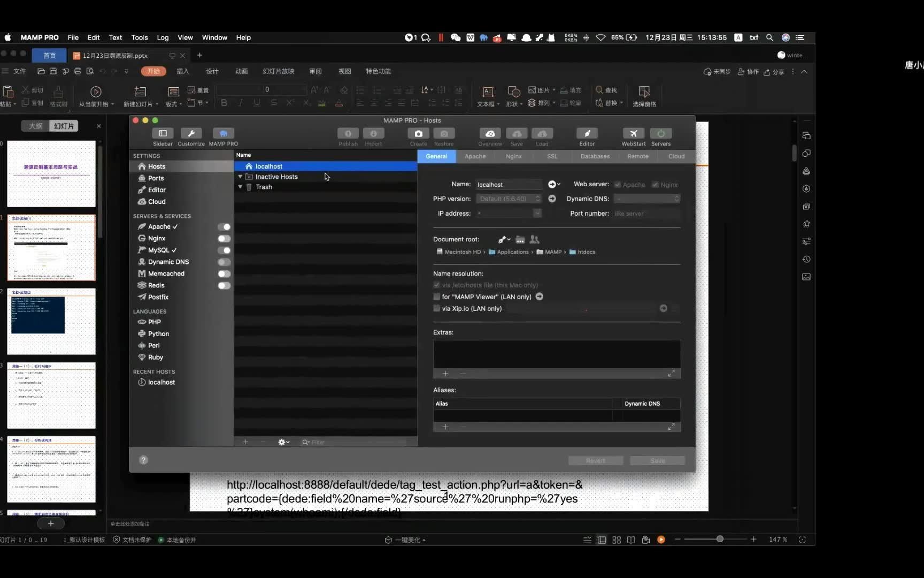Open the Dynamic DNS dropdown
Image resolution: width=924 pixels, height=578 pixels.
[647, 199]
